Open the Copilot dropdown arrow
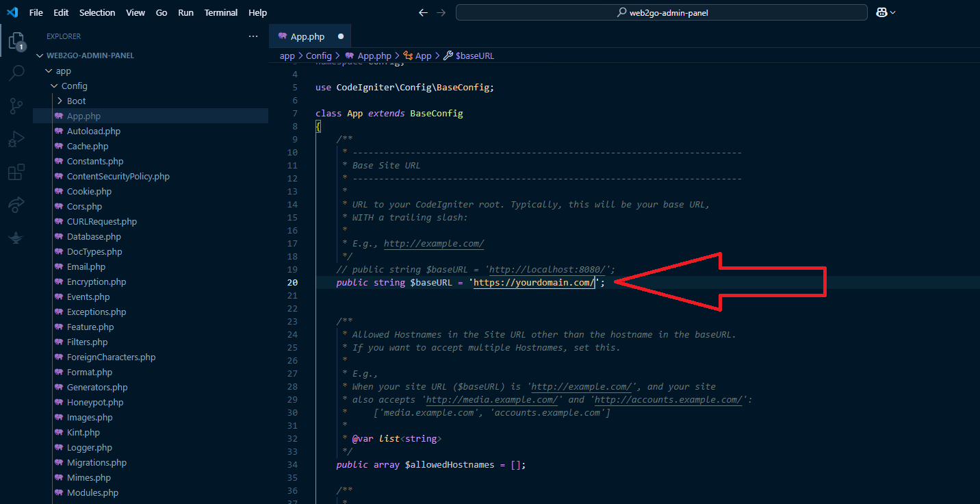 (x=893, y=12)
